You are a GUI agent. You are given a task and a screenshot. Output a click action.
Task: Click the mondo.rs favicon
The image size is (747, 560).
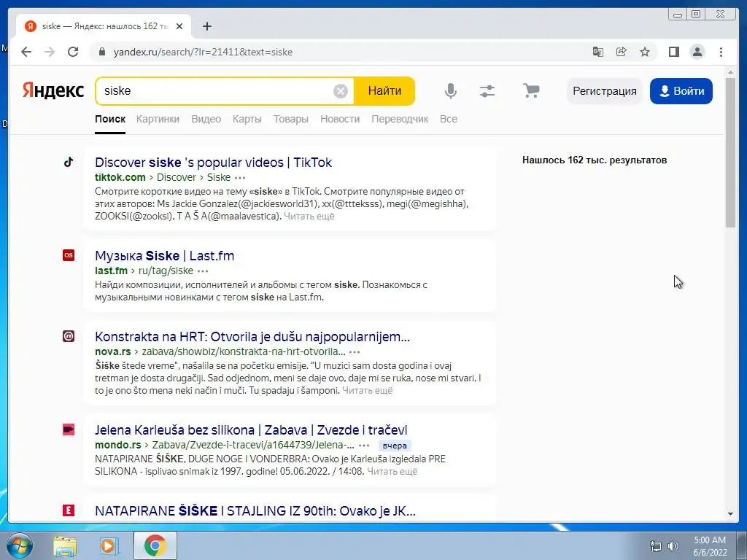69,429
